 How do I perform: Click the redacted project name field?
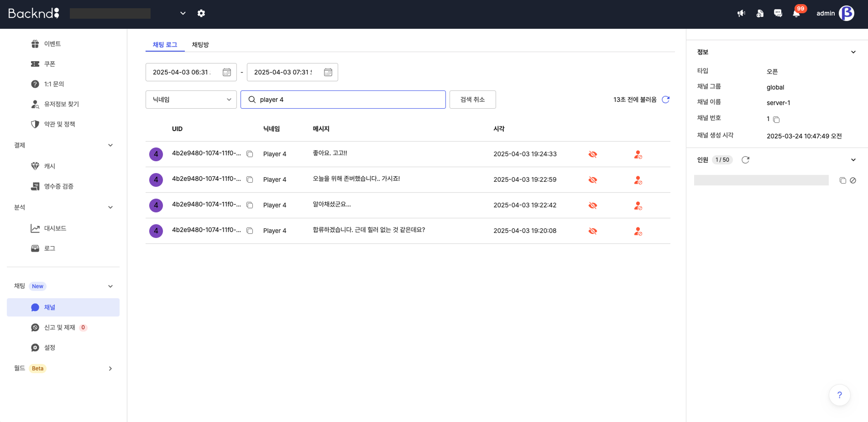click(x=110, y=13)
